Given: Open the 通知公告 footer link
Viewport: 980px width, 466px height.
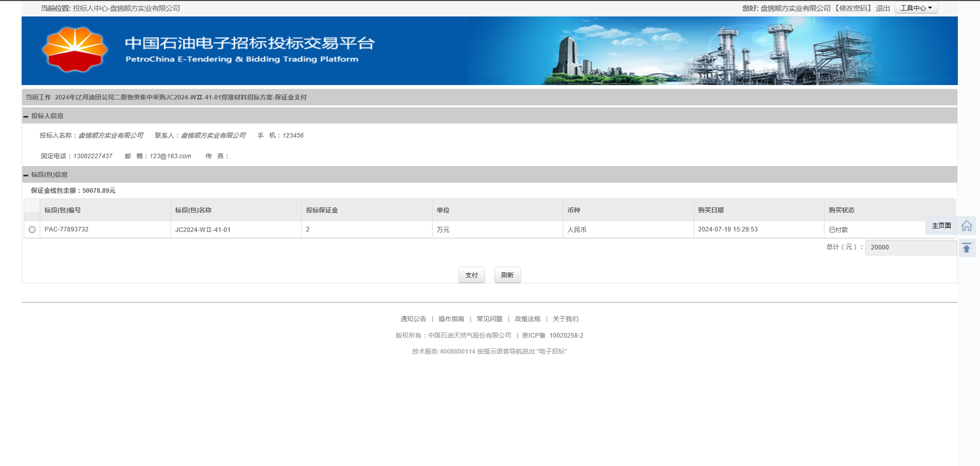Looking at the screenshot, I should (414, 319).
